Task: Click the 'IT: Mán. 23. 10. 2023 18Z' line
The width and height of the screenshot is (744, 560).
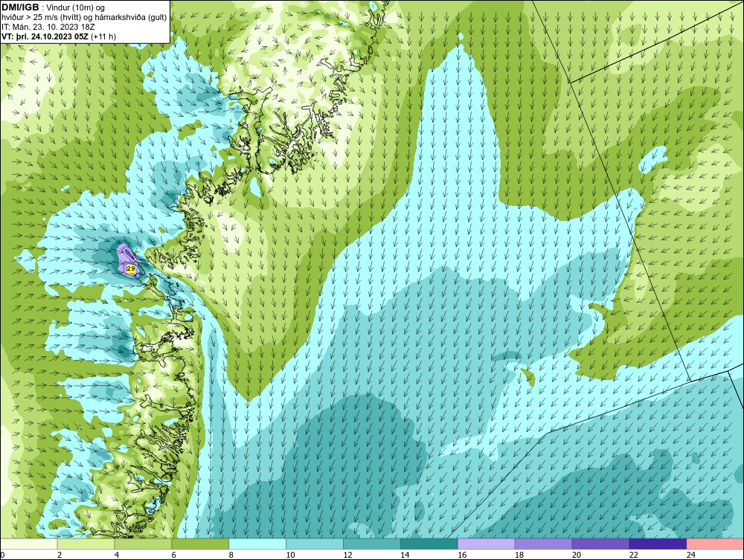Action: pos(48,27)
